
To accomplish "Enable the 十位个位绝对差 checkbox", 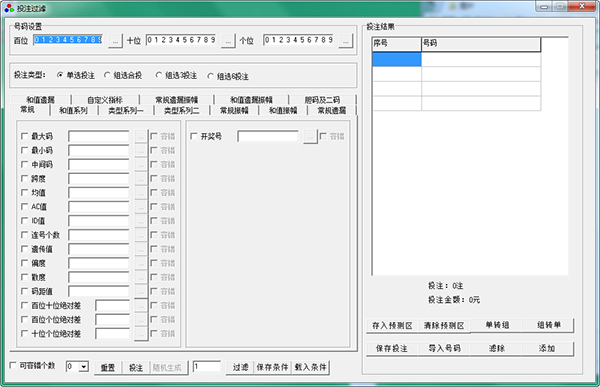I will tap(24, 334).
